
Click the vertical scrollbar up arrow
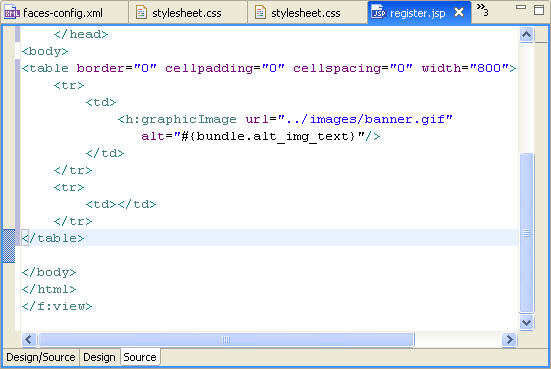tap(526, 34)
